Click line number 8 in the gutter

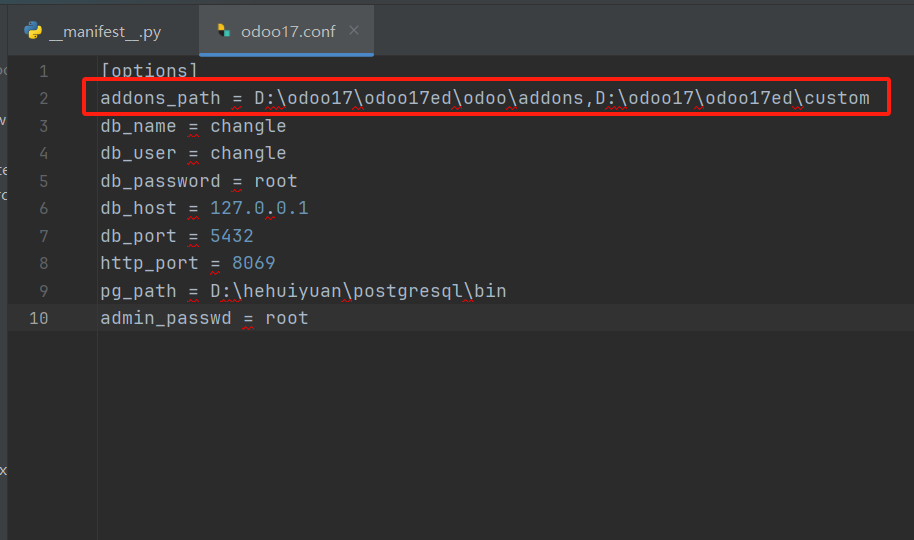[x=44, y=264]
